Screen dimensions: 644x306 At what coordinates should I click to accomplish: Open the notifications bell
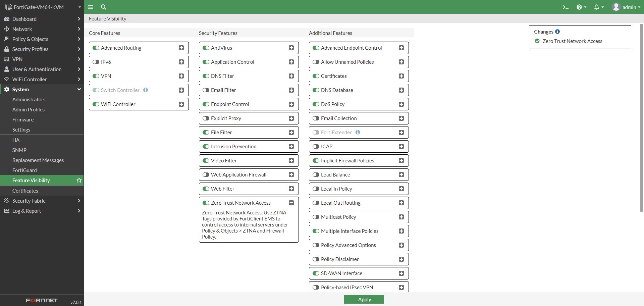pos(599,7)
